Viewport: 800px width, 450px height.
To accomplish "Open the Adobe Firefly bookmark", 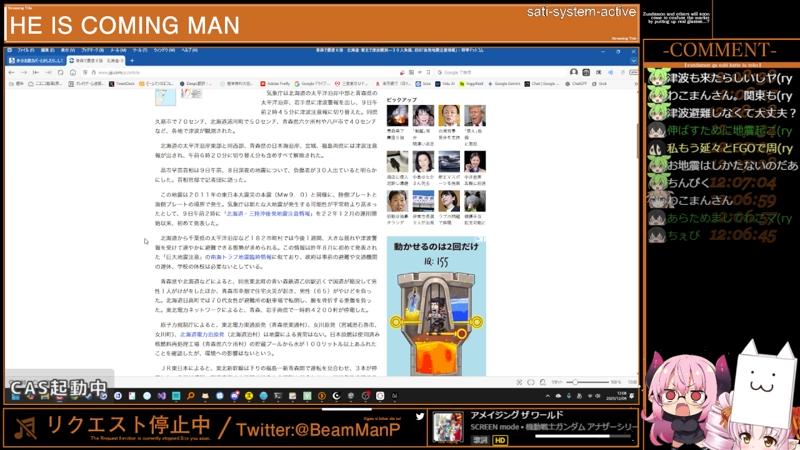I will [x=274, y=84].
